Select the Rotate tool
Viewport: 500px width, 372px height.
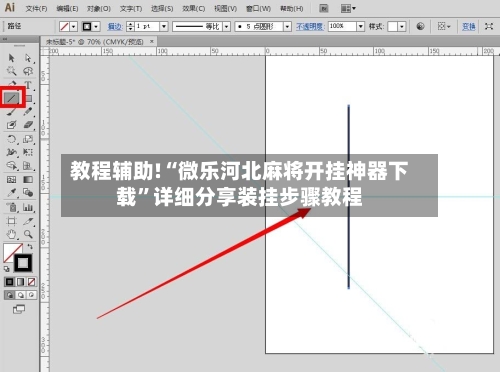click(x=11, y=139)
